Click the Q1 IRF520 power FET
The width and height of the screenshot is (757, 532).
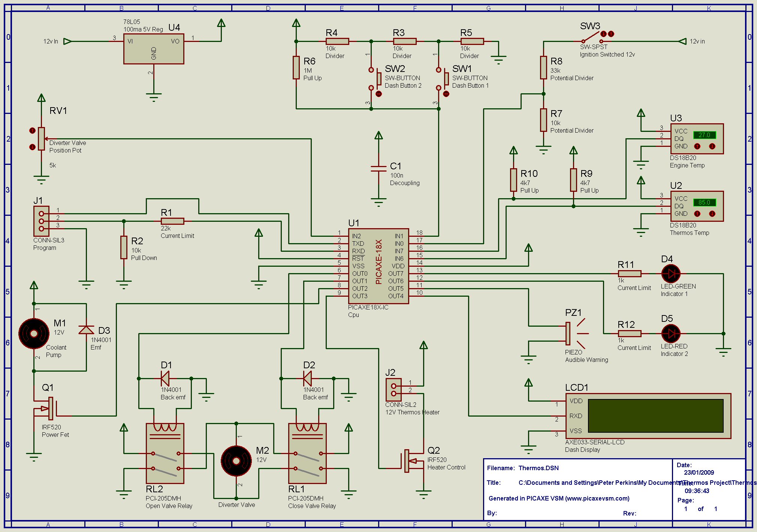click(51, 408)
